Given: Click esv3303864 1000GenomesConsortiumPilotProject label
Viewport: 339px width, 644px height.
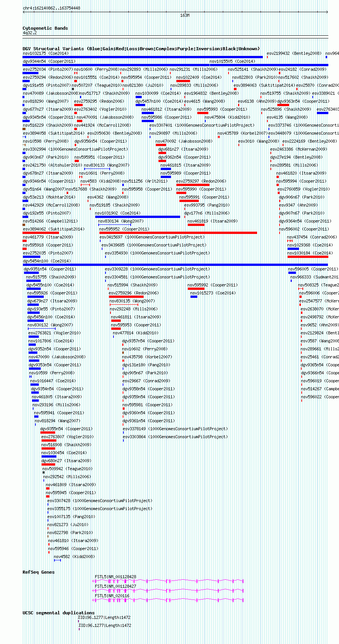Looking at the screenshot, I should tap(175, 437).
